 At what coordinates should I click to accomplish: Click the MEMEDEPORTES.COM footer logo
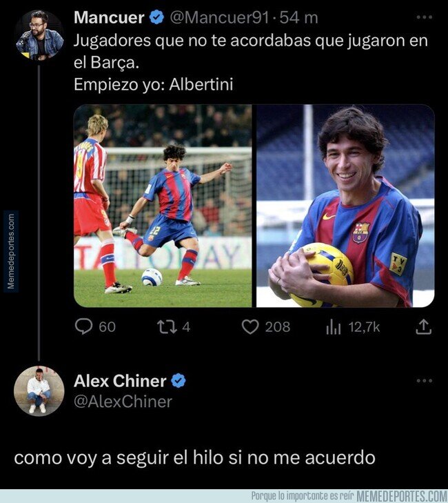tap(402, 496)
